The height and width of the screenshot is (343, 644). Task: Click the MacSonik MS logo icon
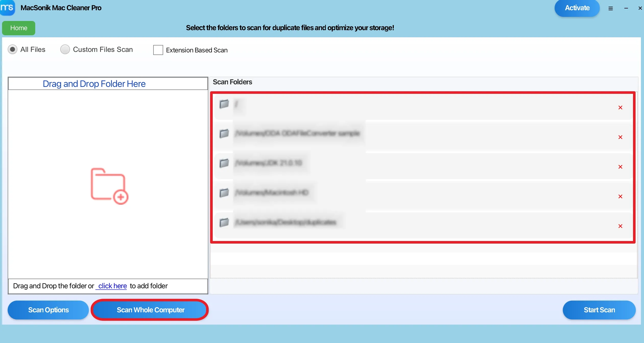pyautogui.click(x=7, y=8)
